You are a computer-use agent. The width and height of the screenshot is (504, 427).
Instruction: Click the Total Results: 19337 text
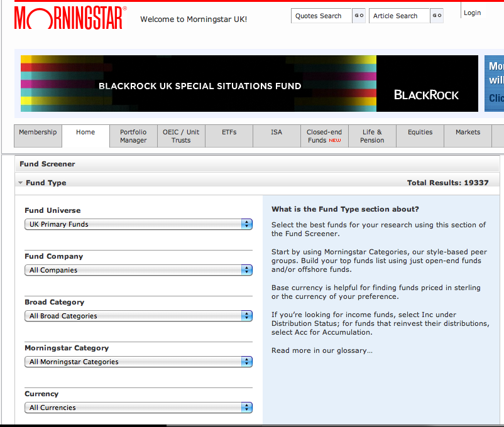point(447,183)
